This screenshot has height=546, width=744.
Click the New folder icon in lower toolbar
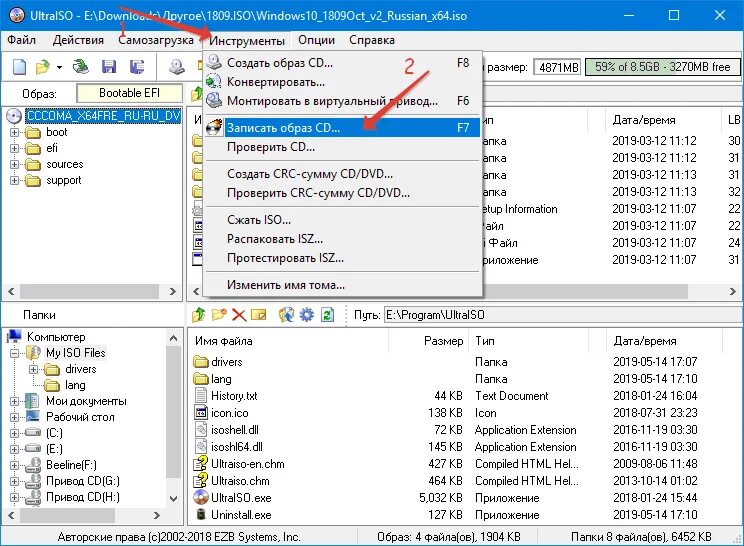(x=219, y=315)
